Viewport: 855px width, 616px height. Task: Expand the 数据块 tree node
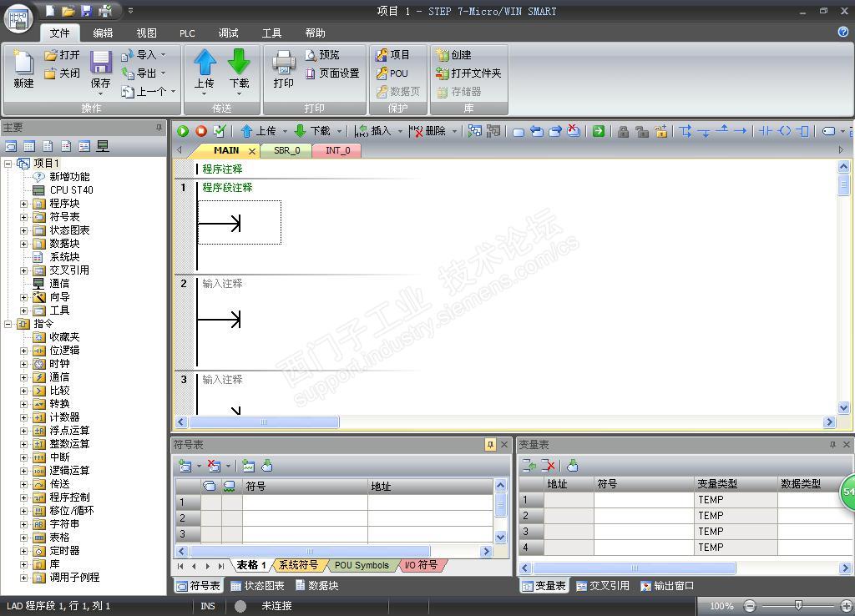23,244
